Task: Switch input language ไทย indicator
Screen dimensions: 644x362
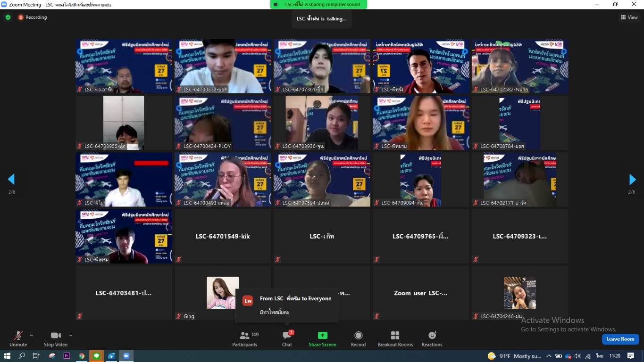Action: (x=600, y=356)
